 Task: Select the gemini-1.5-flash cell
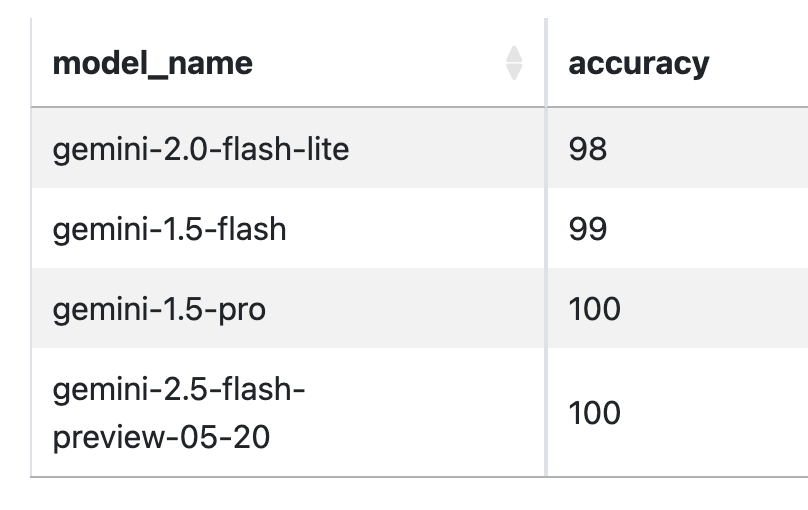click(288, 228)
